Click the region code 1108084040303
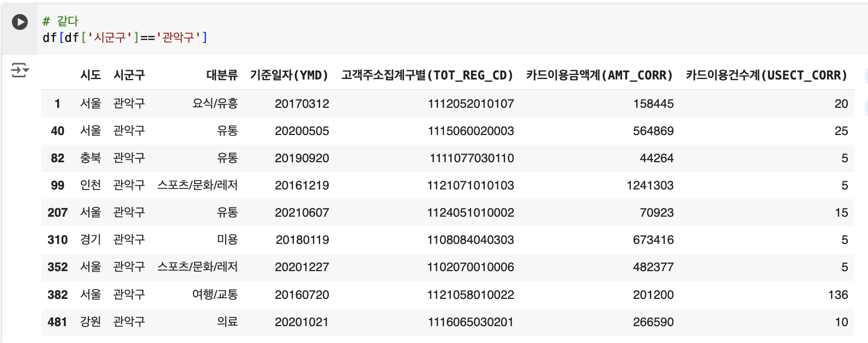 (471, 240)
